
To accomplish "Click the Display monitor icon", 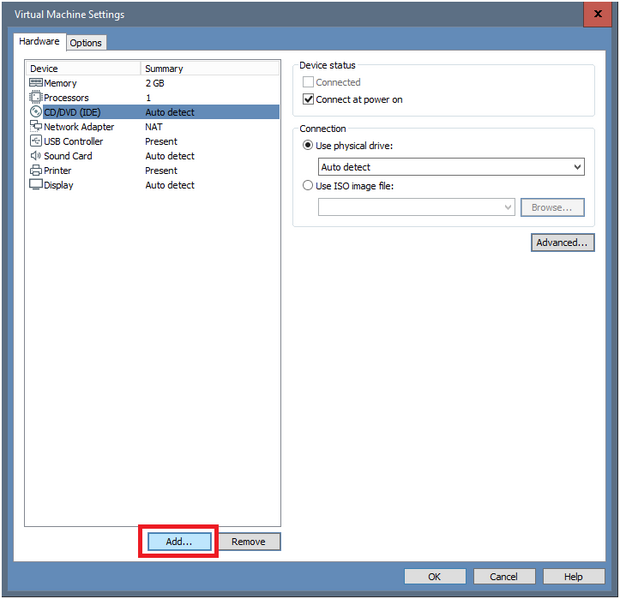I will (x=36, y=185).
